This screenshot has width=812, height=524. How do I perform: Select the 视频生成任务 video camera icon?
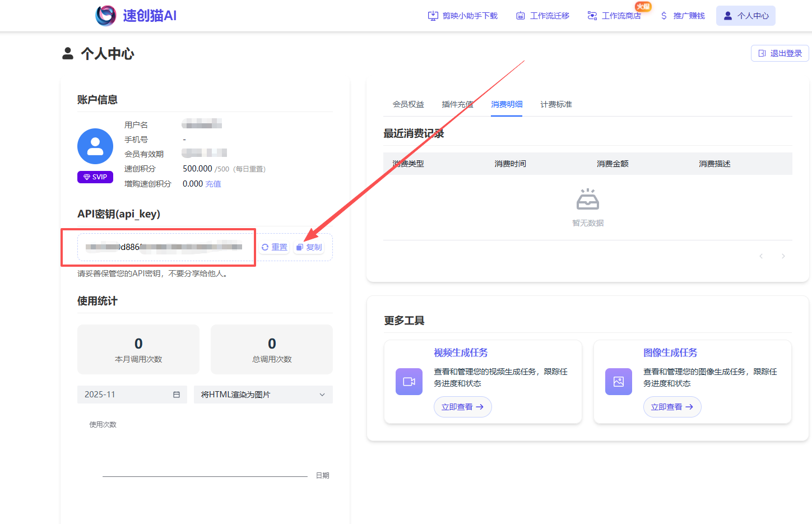pyautogui.click(x=409, y=382)
